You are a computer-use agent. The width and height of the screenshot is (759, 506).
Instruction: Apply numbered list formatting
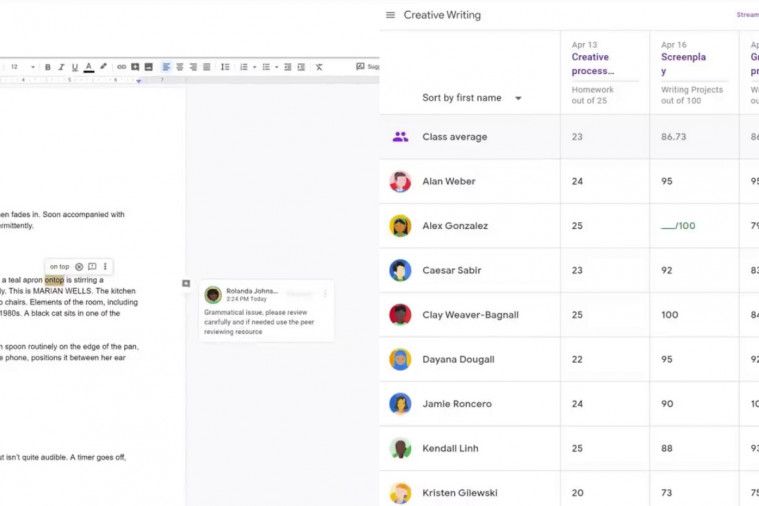244,67
